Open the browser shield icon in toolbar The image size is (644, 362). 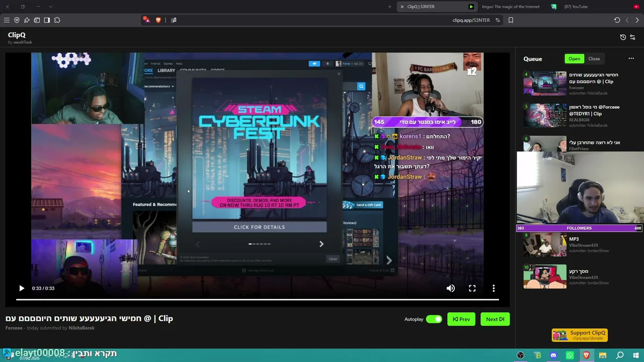[17, 20]
